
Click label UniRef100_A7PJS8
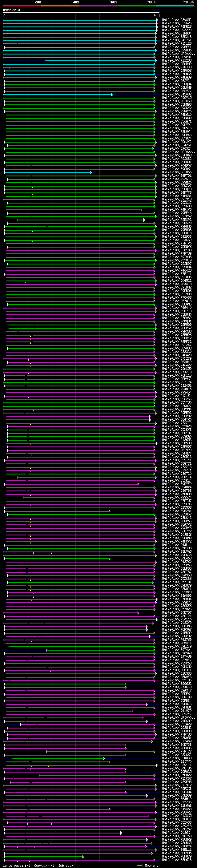[x=177, y=67]
